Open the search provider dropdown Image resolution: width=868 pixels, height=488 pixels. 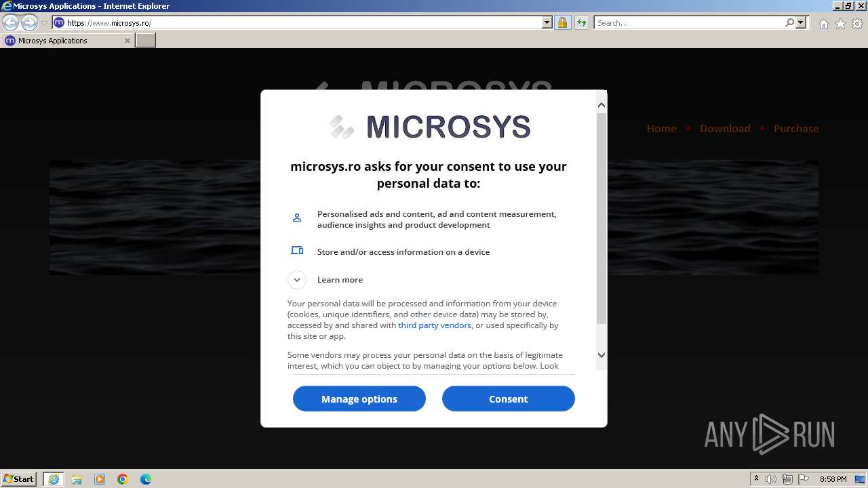801,23
